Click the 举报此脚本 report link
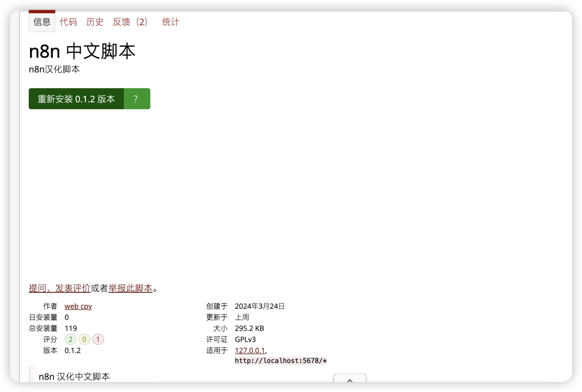 [x=130, y=288]
